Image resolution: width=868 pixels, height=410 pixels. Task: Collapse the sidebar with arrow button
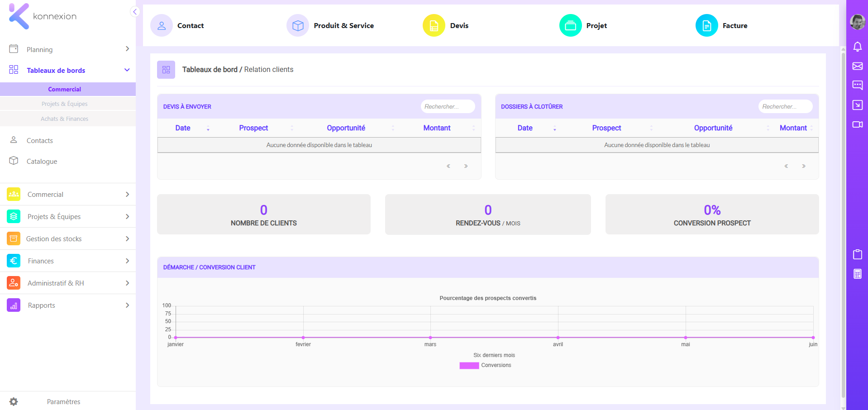click(135, 12)
